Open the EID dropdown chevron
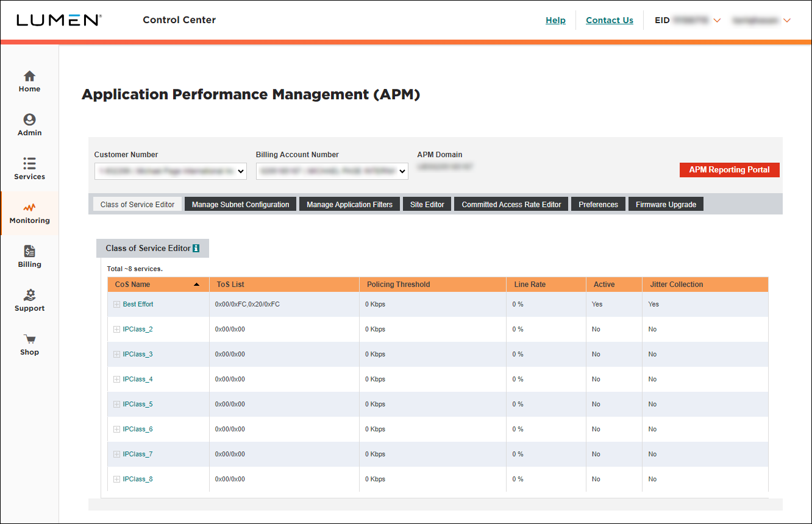The height and width of the screenshot is (524, 812). pos(717,21)
